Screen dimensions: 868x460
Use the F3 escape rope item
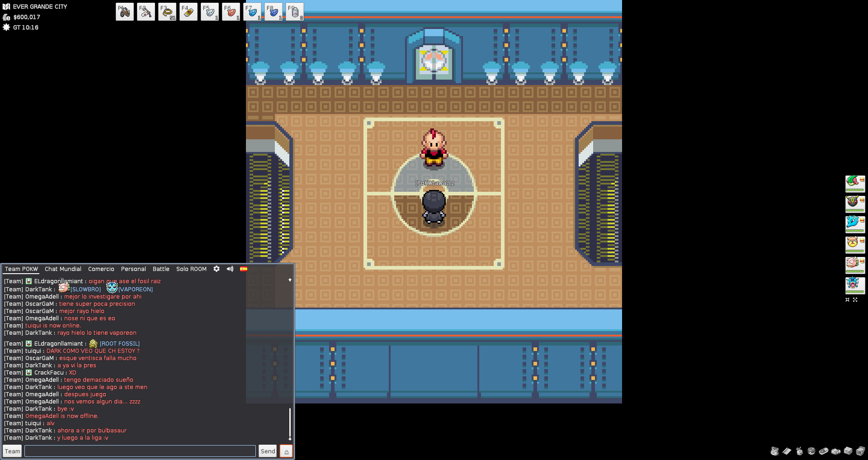coord(167,12)
